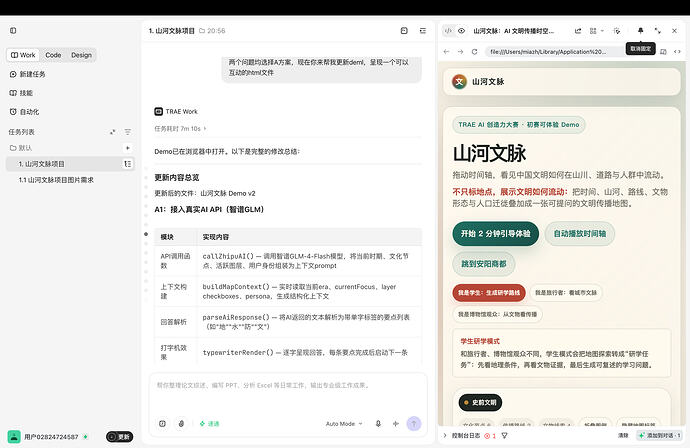Toggle the pin 取消固定 icon
The height and width of the screenshot is (448, 690).
[640, 30]
